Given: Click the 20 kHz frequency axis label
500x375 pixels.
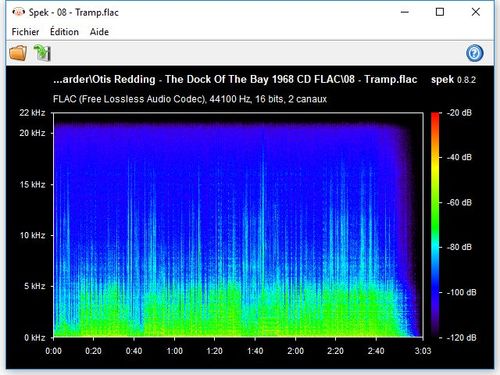Looking at the screenshot, I should coord(32,133).
